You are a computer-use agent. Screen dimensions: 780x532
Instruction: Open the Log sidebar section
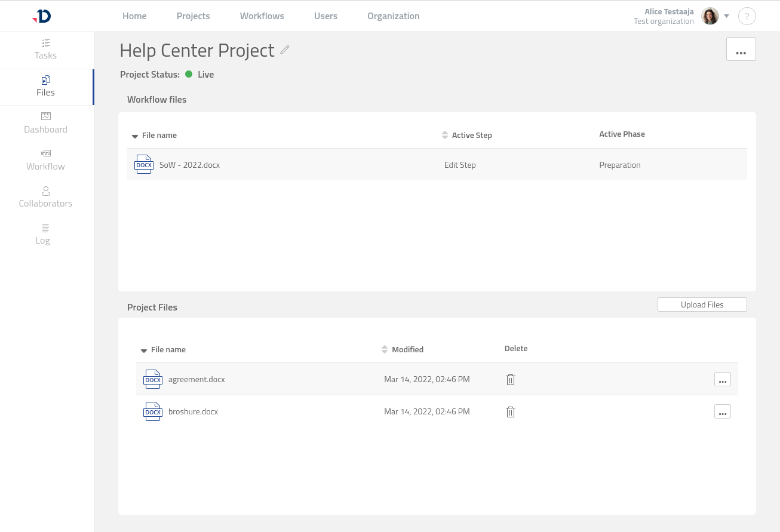pos(43,235)
